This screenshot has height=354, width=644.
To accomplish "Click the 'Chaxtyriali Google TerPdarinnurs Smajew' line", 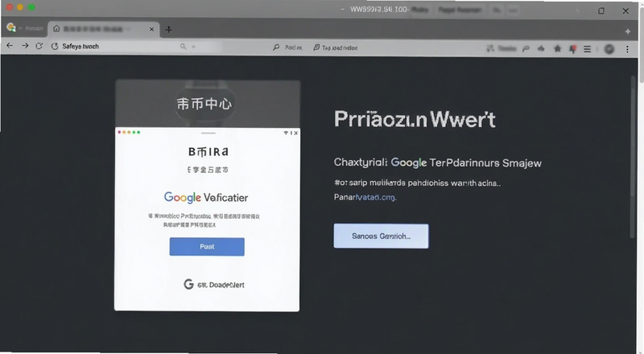I will [x=438, y=163].
